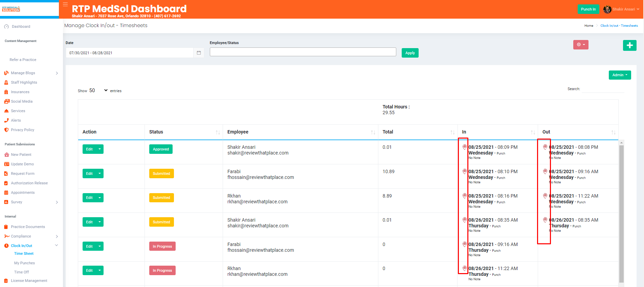
Task: Click the Practice Documents icon
Action: point(6,227)
